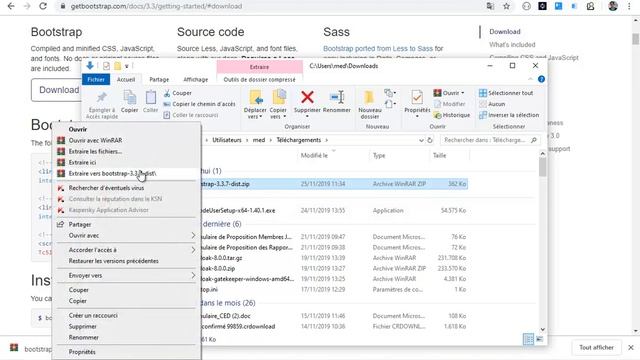Open Outils de dossier compressé tab
Image resolution: width=640 pixels, height=360 pixels.
coord(260,80)
